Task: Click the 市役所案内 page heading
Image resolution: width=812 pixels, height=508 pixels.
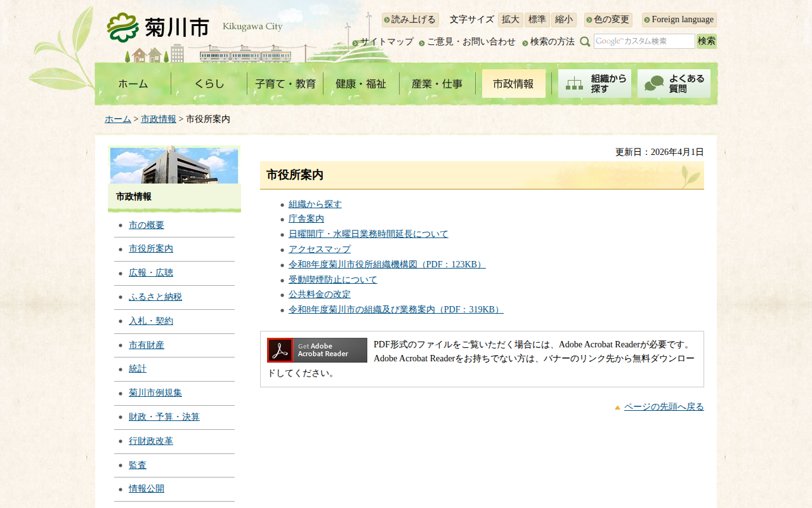Action: pyautogui.click(x=295, y=175)
